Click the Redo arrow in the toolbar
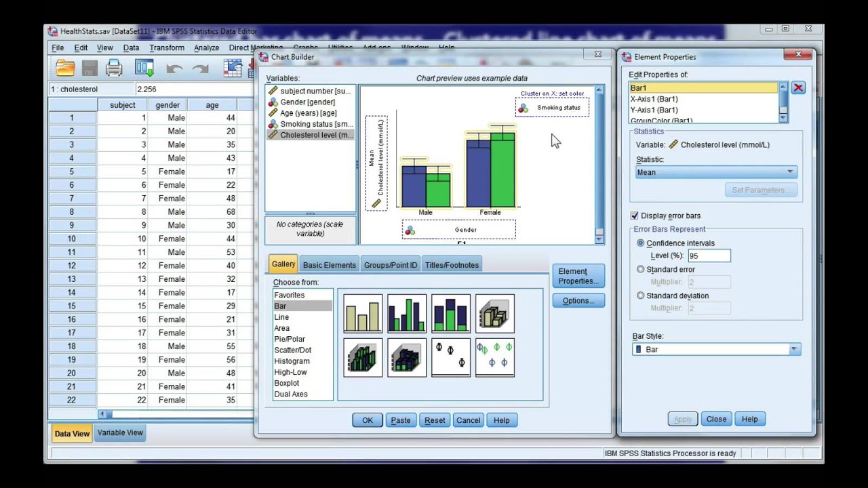The height and width of the screenshot is (488, 868). [200, 68]
